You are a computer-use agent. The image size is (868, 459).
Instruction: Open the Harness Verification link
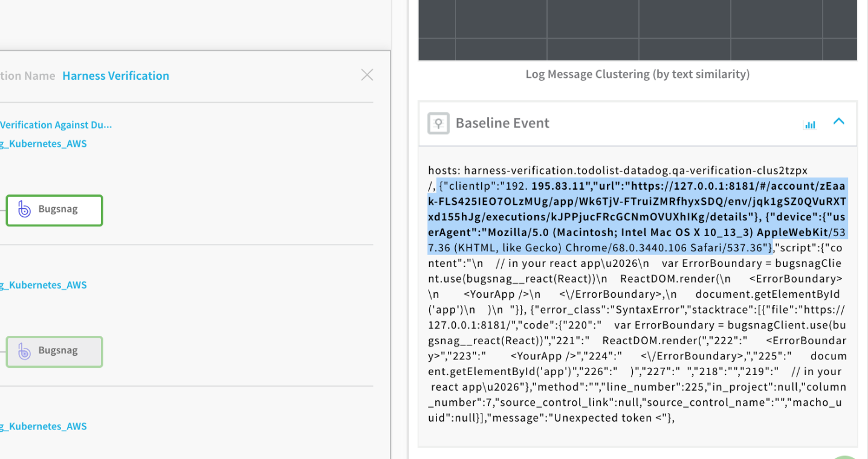coord(115,75)
